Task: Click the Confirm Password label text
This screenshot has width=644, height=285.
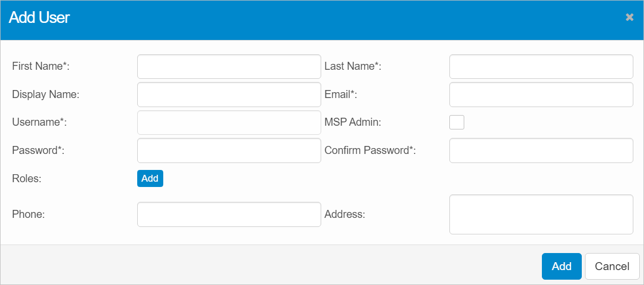Action: pyautogui.click(x=370, y=150)
